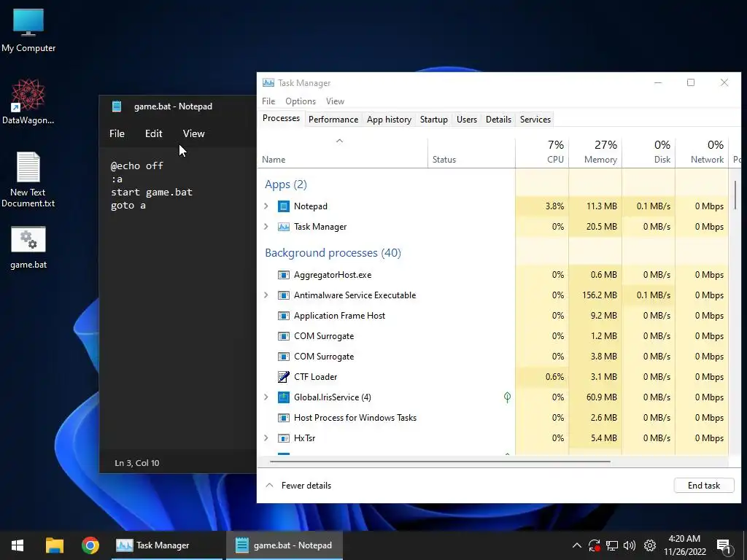Open the DataWagon desktop shortcut

28,101
